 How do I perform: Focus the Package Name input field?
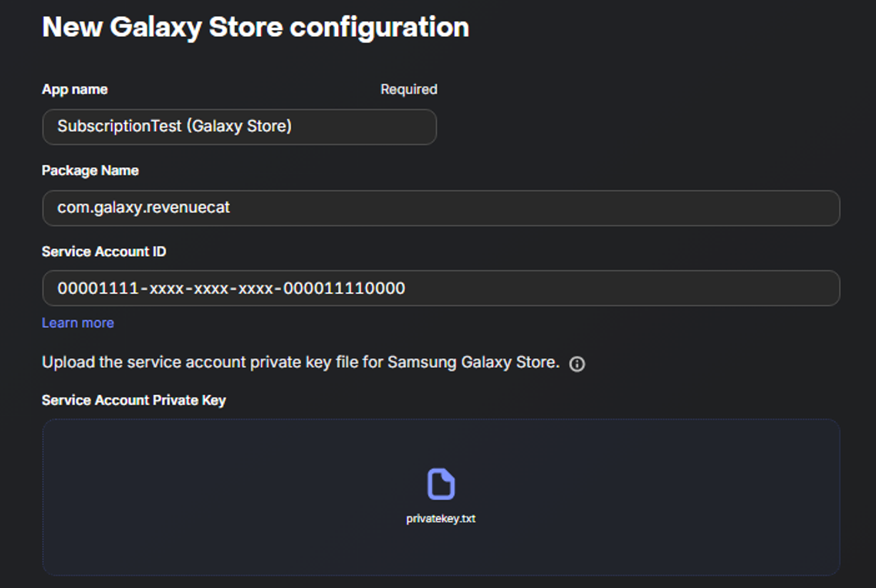pos(441,208)
